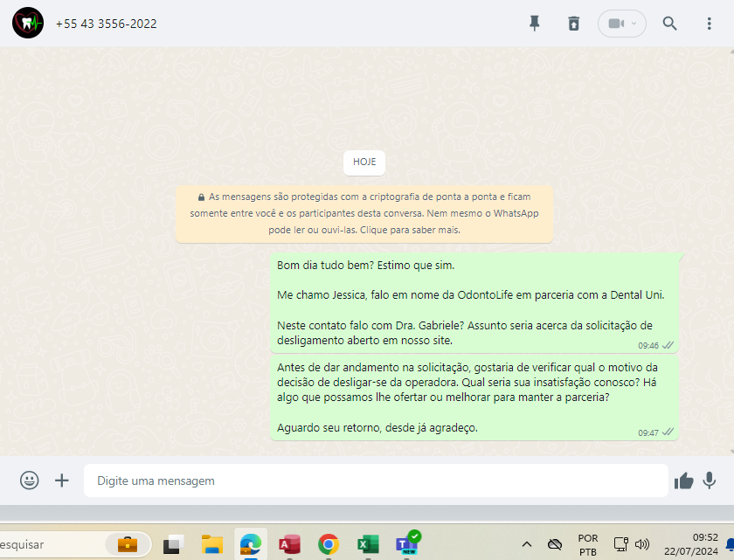
Task: Open Microsoft Teams from the taskbar
Action: pos(407,543)
